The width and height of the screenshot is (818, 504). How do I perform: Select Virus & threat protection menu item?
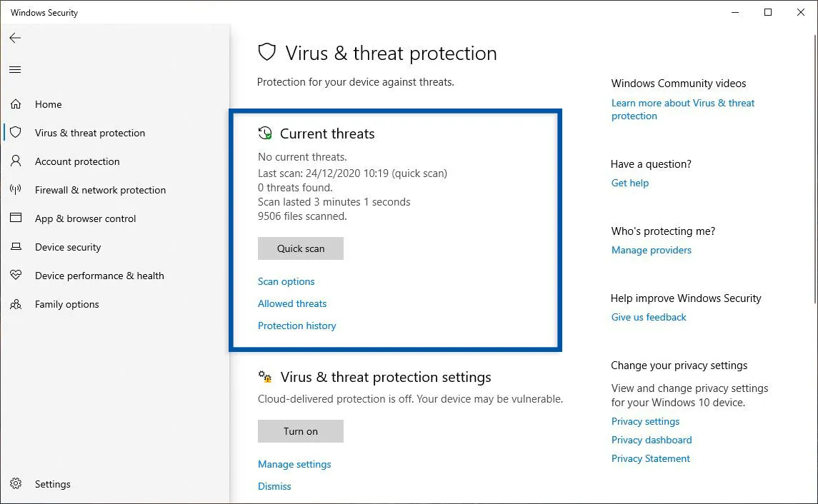coord(89,133)
